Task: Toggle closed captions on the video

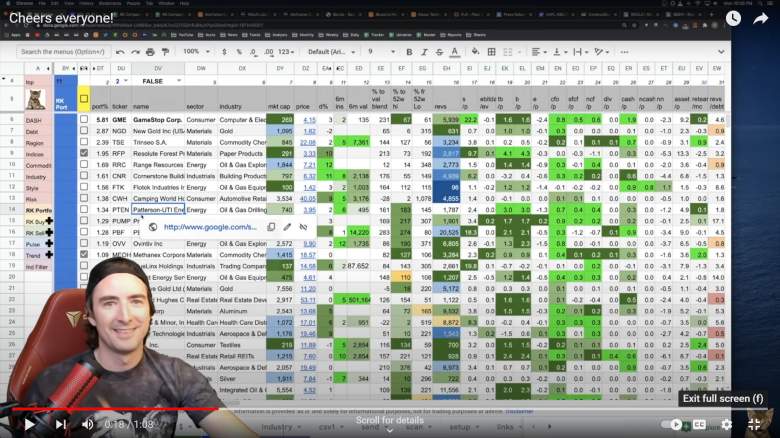Action: 699,424
